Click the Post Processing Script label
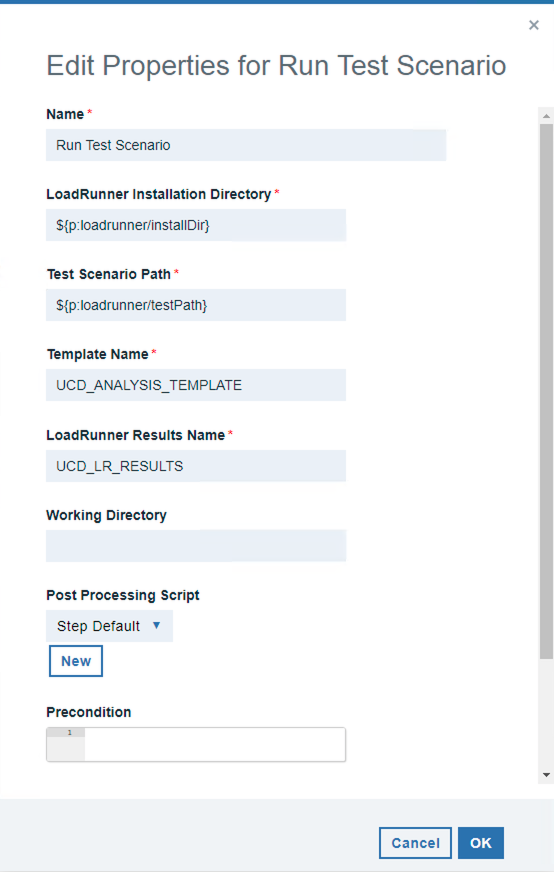The height and width of the screenshot is (872, 554). click(x=123, y=595)
